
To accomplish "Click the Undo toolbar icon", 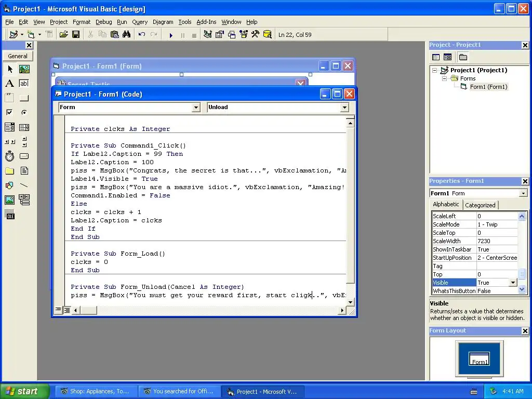I will [x=142, y=35].
